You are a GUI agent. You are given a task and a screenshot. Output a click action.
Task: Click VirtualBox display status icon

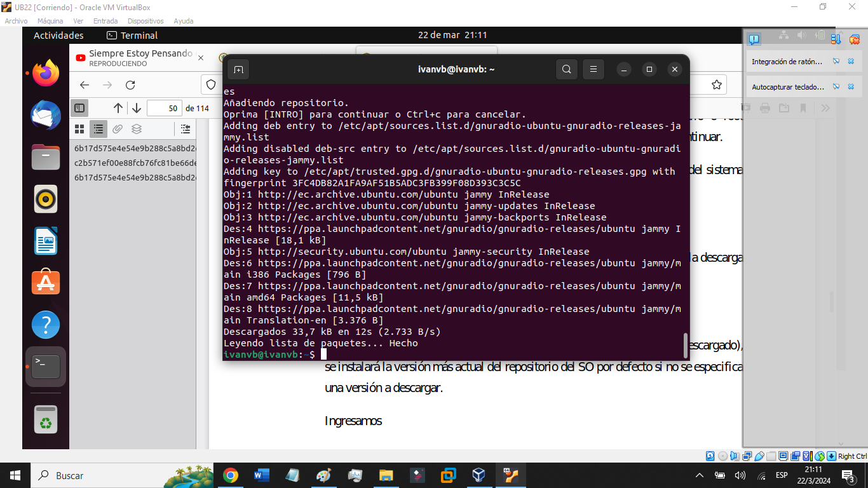[783, 456]
